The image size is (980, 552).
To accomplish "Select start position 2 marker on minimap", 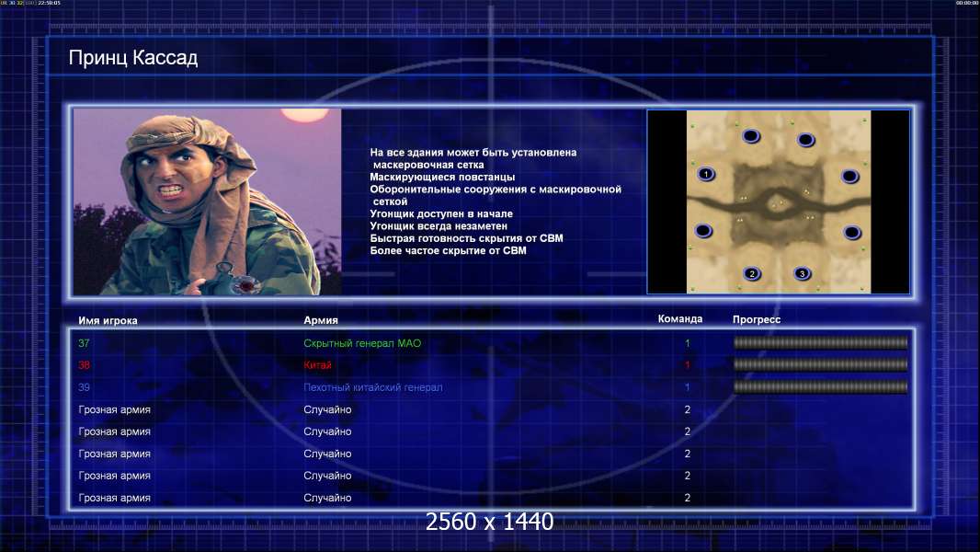I will 752,273.
